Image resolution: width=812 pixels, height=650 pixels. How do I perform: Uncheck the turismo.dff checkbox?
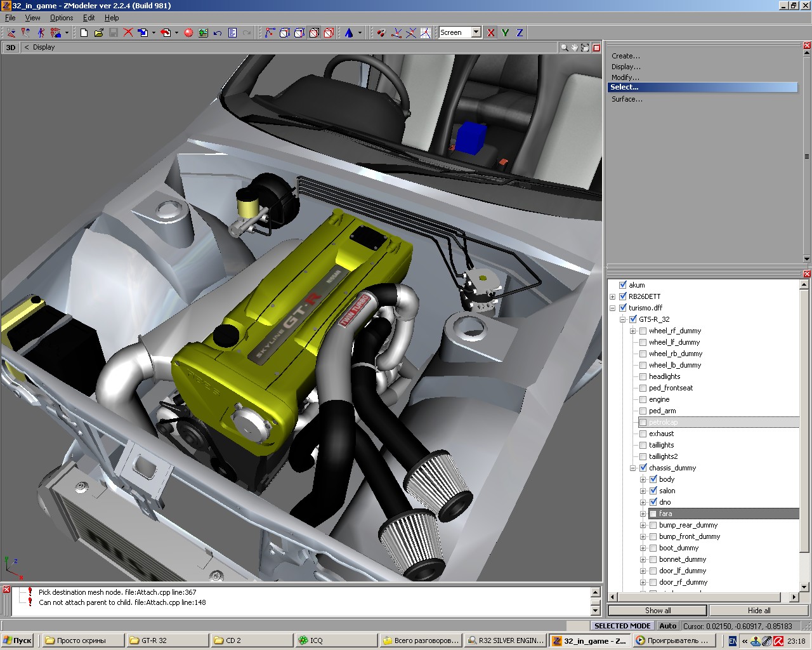click(x=623, y=308)
